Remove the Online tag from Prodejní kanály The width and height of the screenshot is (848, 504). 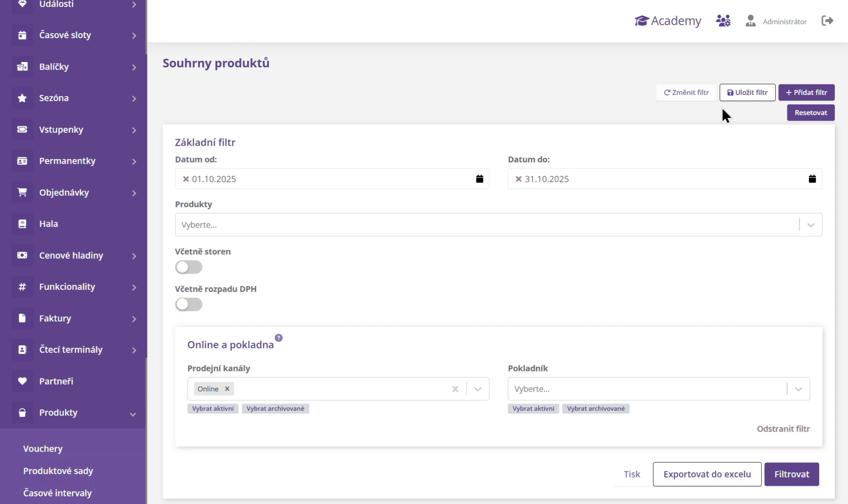point(227,389)
